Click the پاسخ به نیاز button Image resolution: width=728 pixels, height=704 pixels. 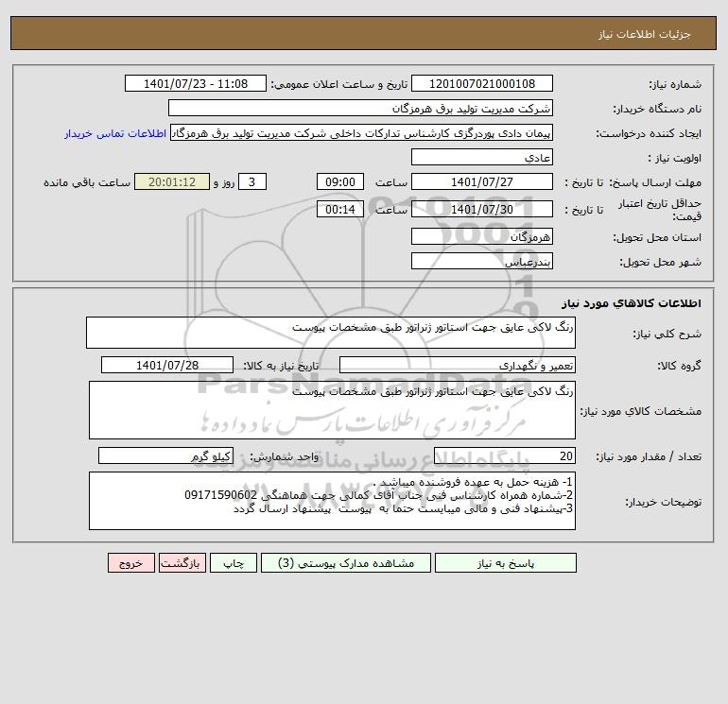(506, 563)
